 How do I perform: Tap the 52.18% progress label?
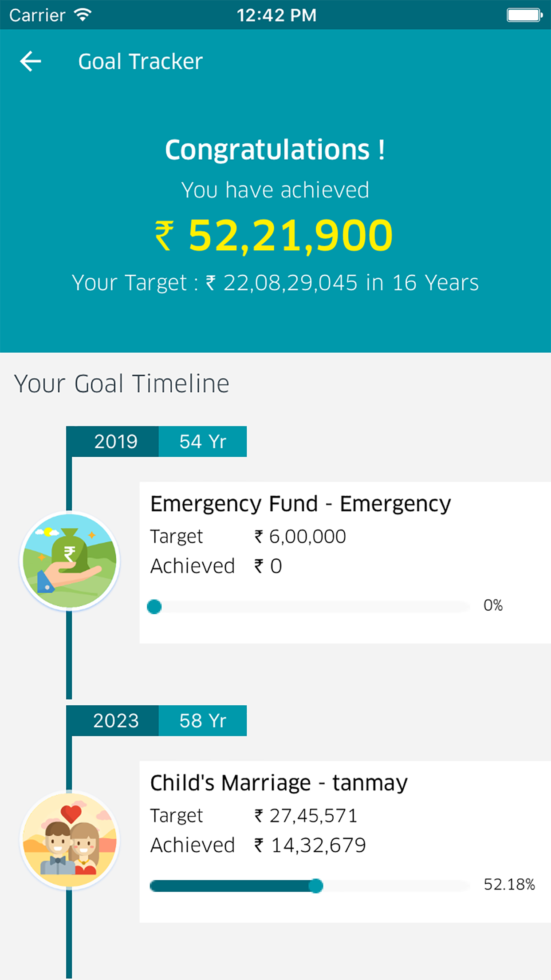(x=509, y=885)
